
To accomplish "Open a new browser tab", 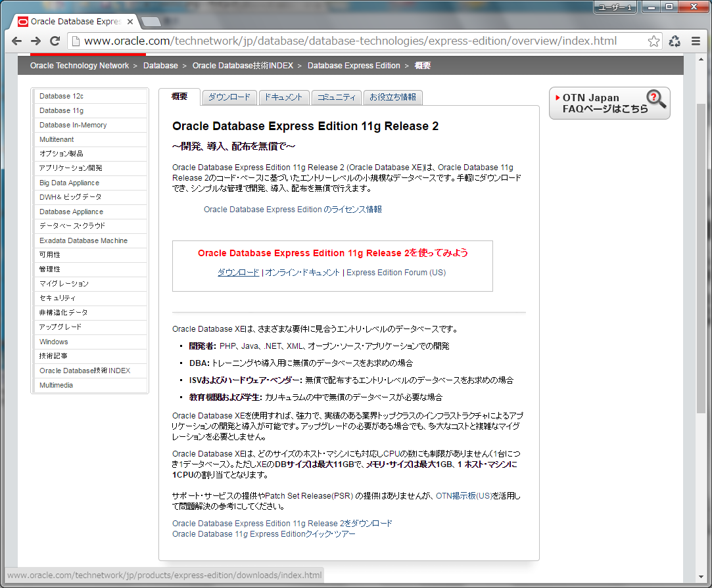I will 151,21.
